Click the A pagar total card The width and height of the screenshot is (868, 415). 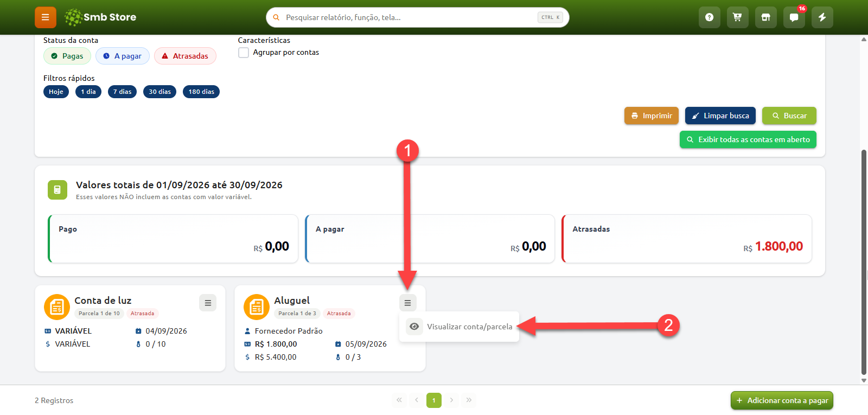click(430, 239)
